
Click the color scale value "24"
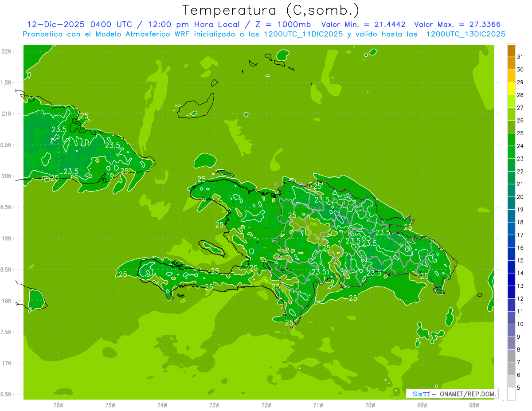[520, 146]
